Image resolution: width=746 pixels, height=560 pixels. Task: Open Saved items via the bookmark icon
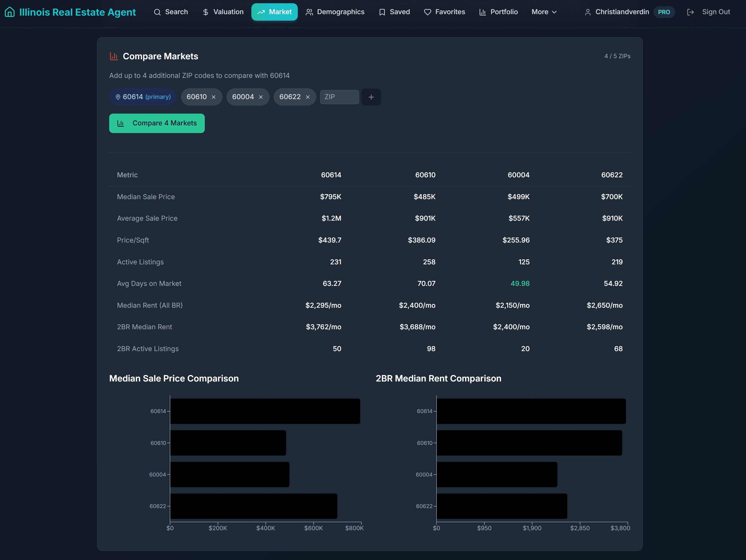(x=382, y=12)
